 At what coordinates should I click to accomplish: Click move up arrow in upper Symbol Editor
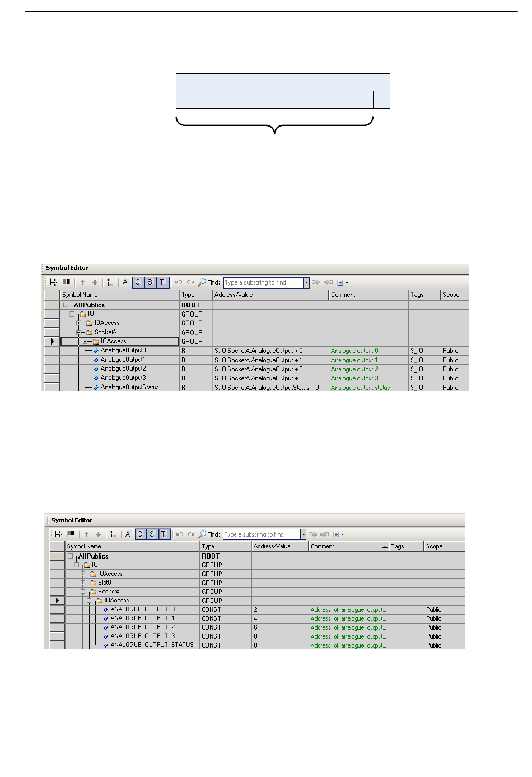[x=82, y=282]
